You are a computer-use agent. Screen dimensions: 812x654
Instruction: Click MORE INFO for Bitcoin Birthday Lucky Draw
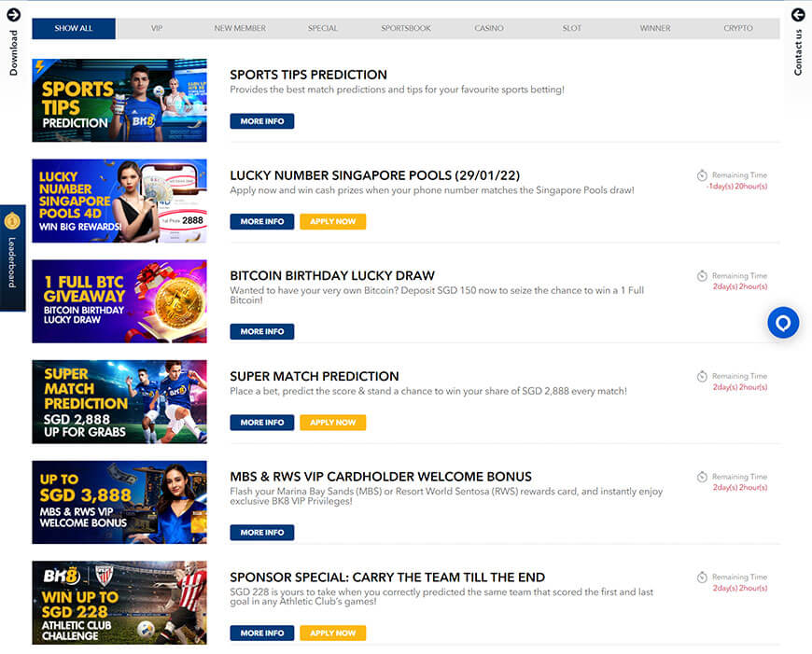(x=262, y=331)
